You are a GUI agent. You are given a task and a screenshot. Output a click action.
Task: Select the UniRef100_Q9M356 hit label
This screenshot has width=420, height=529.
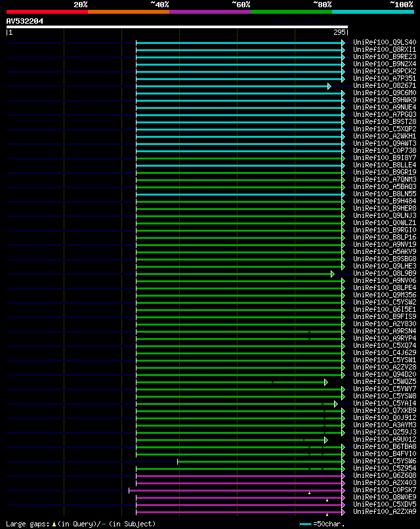tap(385, 295)
